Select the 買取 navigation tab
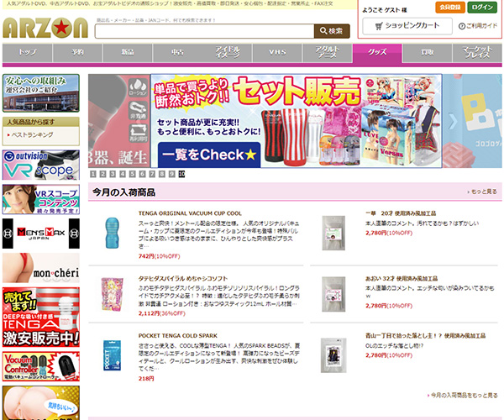 [x=428, y=52]
